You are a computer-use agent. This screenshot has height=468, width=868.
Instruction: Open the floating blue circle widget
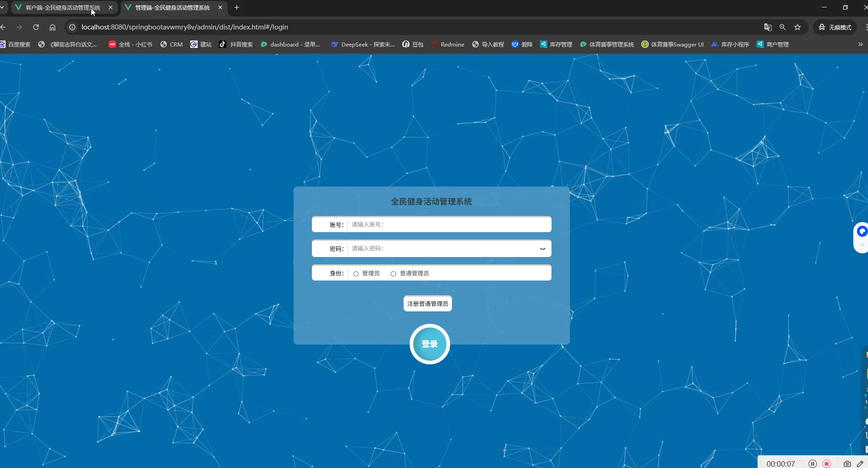click(x=862, y=232)
